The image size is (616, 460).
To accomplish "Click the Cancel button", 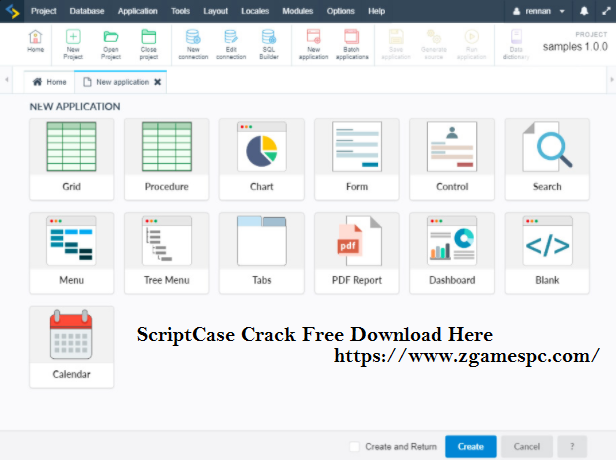I will (527, 447).
